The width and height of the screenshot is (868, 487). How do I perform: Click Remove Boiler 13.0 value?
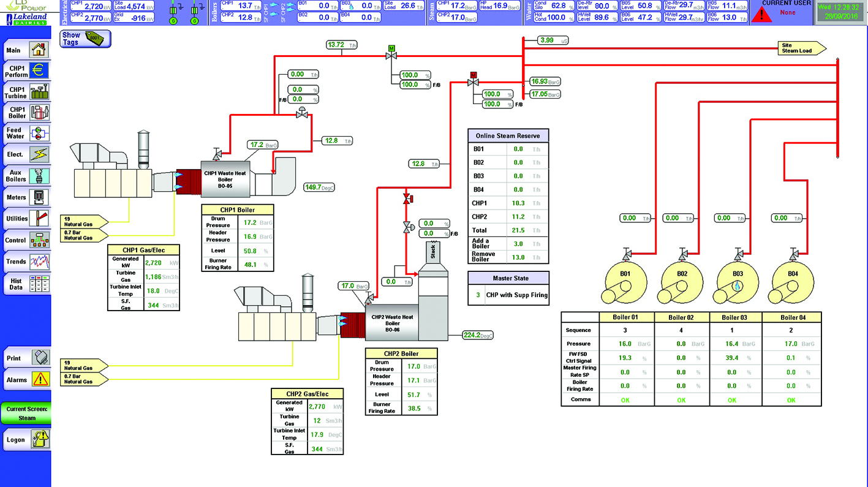point(518,257)
